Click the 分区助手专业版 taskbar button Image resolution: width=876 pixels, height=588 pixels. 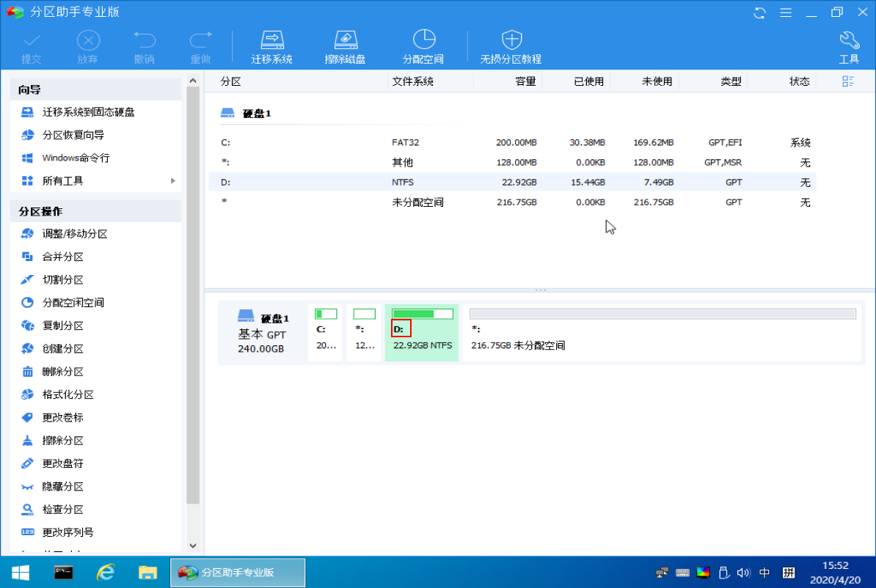tap(238, 573)
